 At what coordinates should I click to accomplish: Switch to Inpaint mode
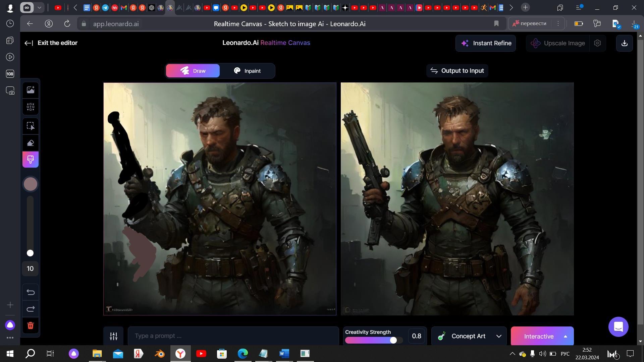(x=247, y=71)
